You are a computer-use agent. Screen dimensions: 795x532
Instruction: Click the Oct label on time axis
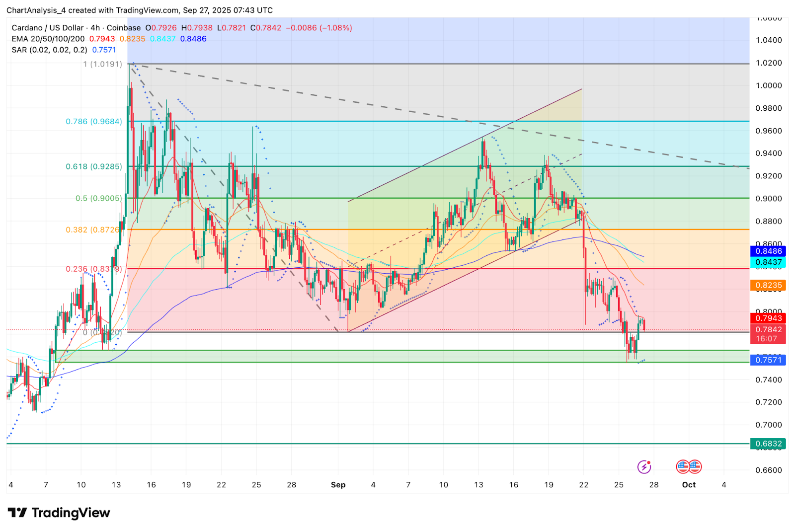pyautogui.click(x=689, y=485)
